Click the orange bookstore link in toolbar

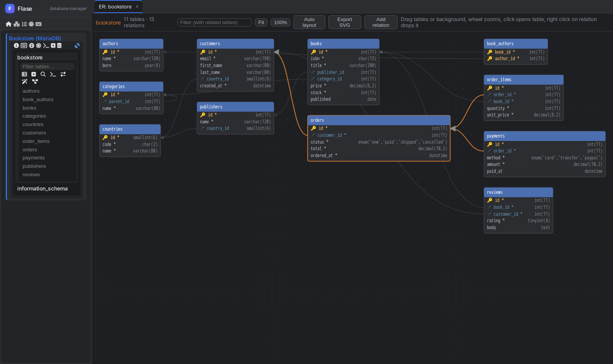(108, 23)
